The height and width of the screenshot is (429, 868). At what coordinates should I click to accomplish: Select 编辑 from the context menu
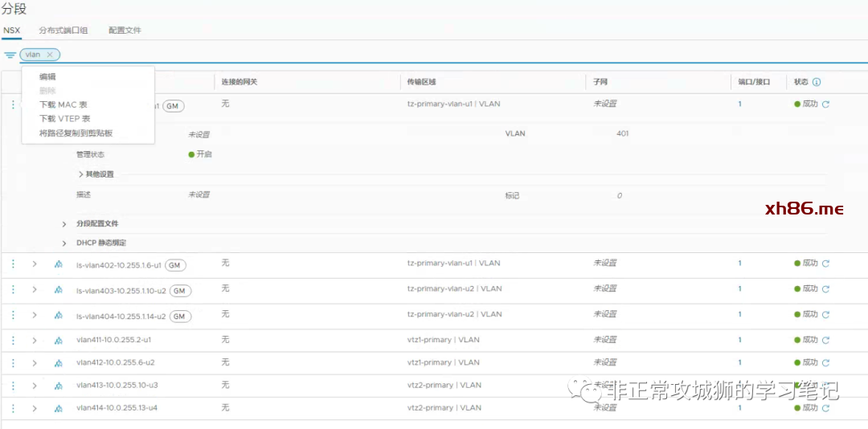tap(47, 77)
